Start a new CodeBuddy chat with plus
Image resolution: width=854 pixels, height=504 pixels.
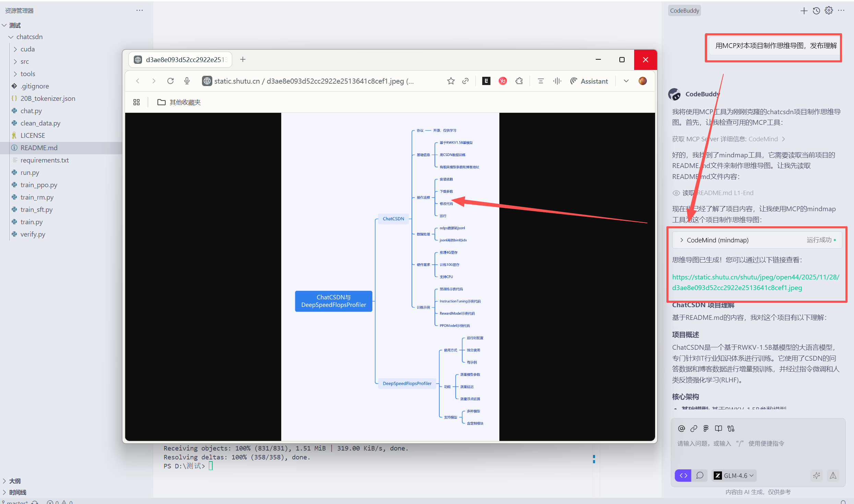pos(804,11)
